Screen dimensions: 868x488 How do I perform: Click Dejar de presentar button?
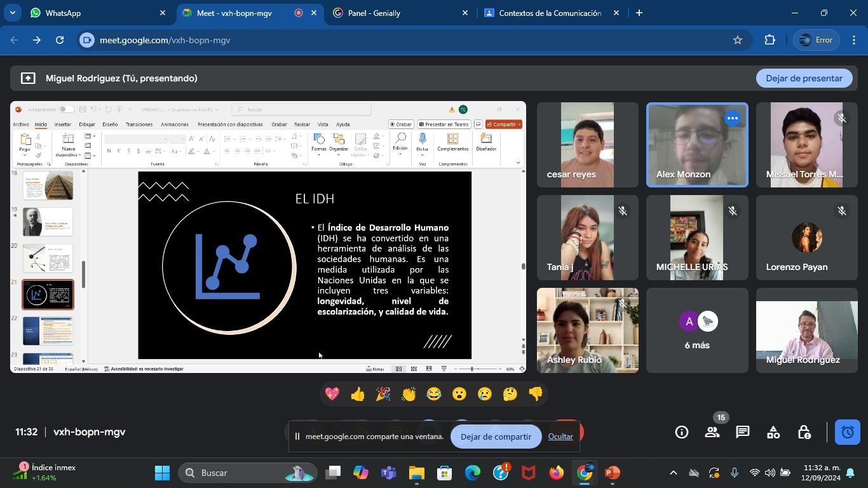click(804, 78)
